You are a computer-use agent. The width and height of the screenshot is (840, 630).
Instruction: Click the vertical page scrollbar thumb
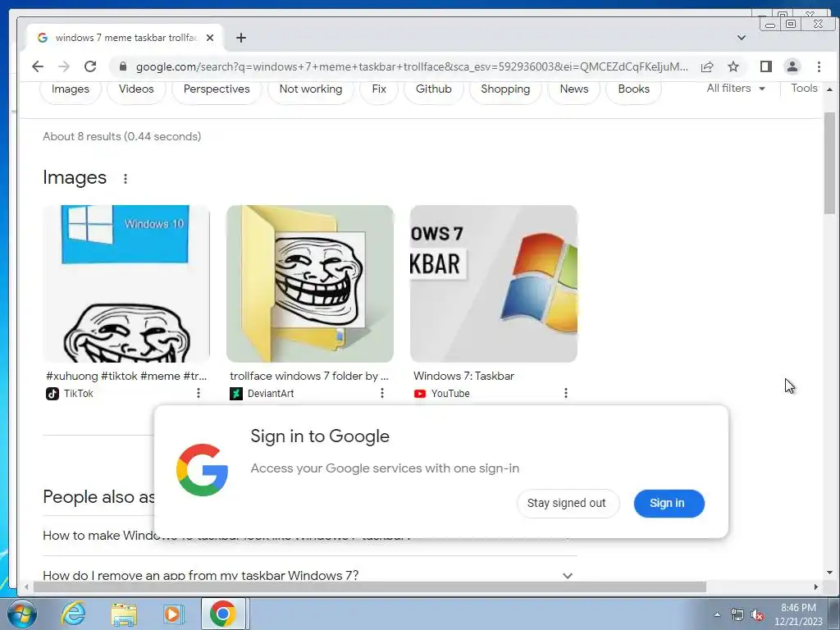[830, 163]
